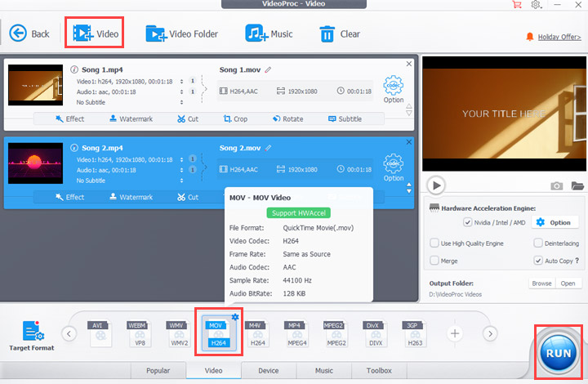
Task: Rotate Song 1 video
Action: coord(288,118)
